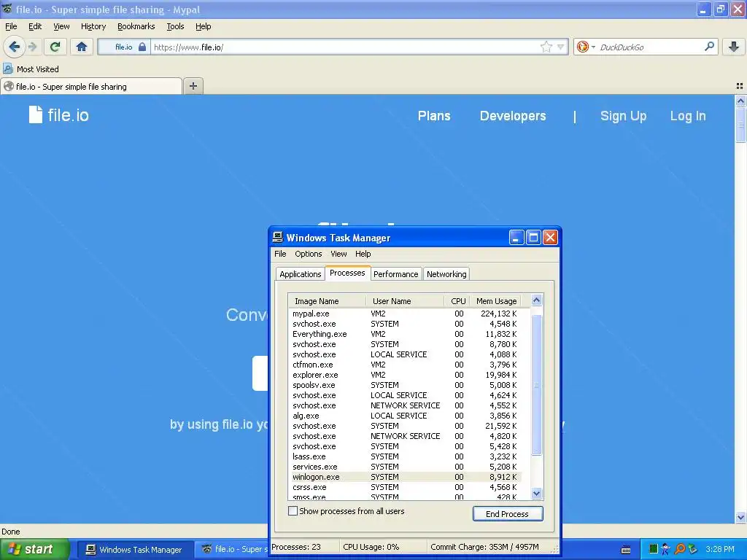This screenshot has height=560, width=747.
Task: Click the page scrollbar down arrow
Action: click(740, 517)
